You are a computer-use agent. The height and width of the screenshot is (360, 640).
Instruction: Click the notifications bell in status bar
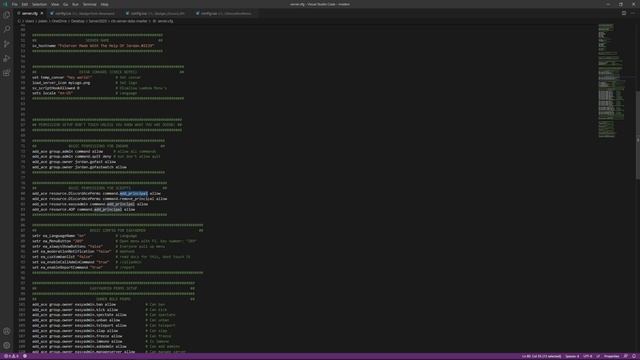pos(634,356)
